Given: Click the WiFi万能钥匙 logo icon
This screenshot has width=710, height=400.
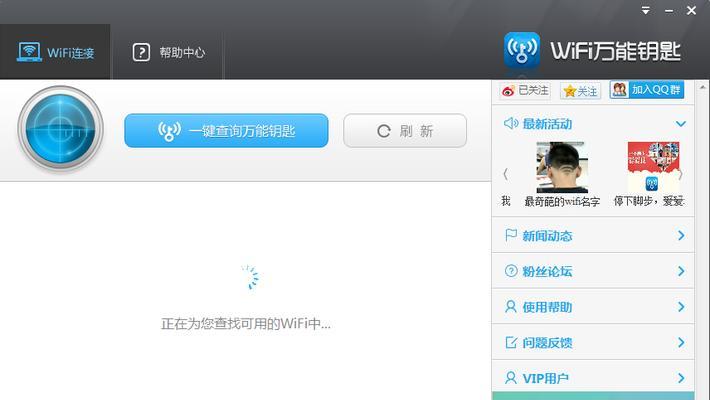Looking at the screenshot, I should [522, 50].
